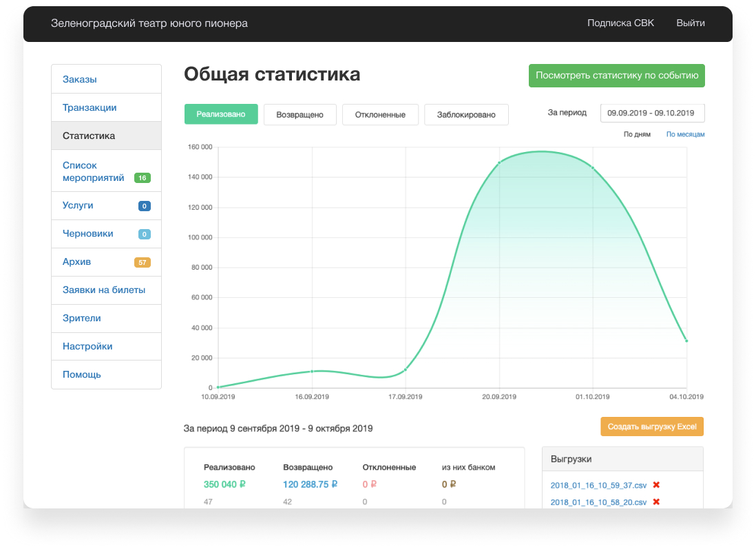Screen dimensions: 756x549
Task: Click the 01.10.2019 data point on chart
Action: pos(593,168)
